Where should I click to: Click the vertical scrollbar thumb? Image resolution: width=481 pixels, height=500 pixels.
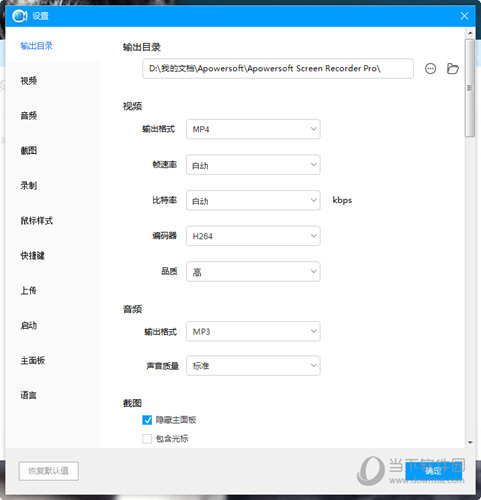(470, 88)
